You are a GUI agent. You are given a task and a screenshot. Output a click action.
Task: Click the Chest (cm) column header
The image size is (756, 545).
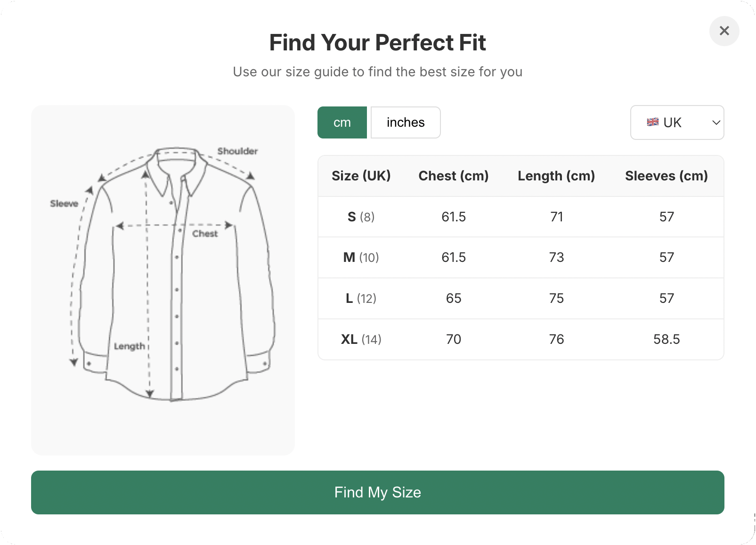(x=453, y=176)
